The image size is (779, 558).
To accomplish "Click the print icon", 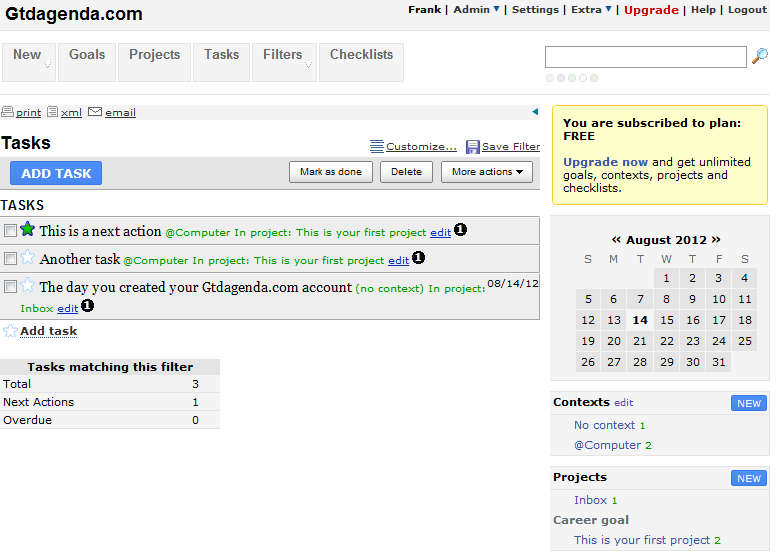I will [7, 112].
